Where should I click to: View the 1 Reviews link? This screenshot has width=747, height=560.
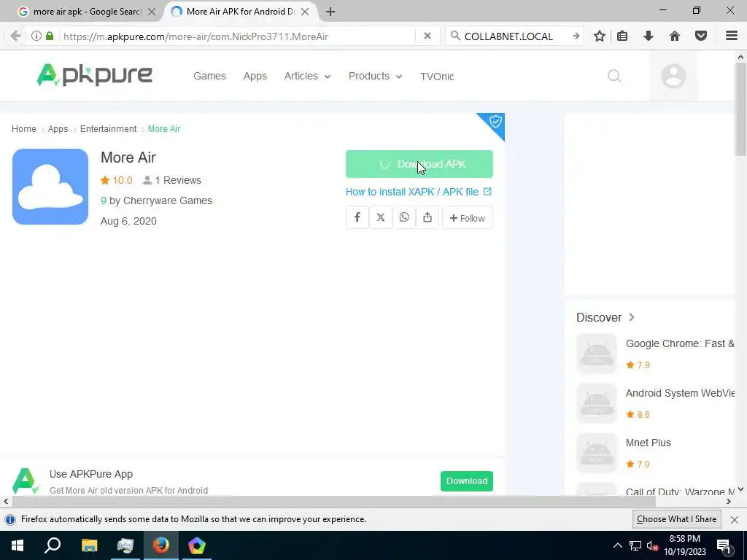point(172,181)
